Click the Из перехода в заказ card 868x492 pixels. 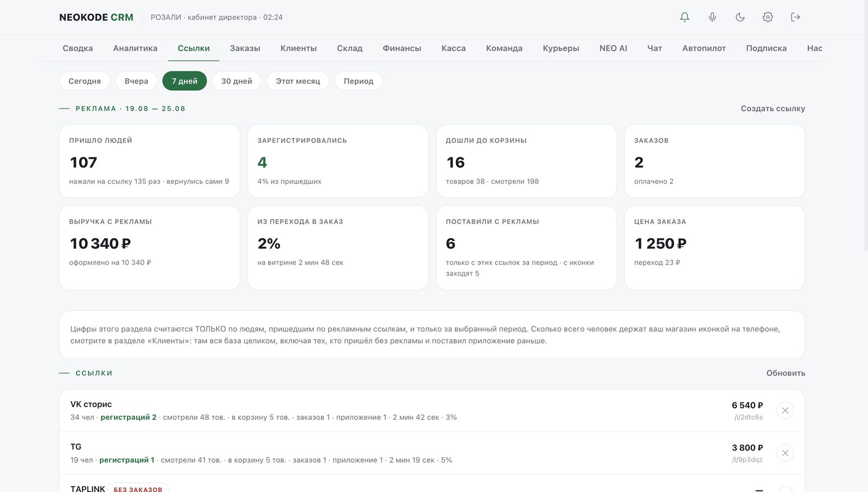338,247
